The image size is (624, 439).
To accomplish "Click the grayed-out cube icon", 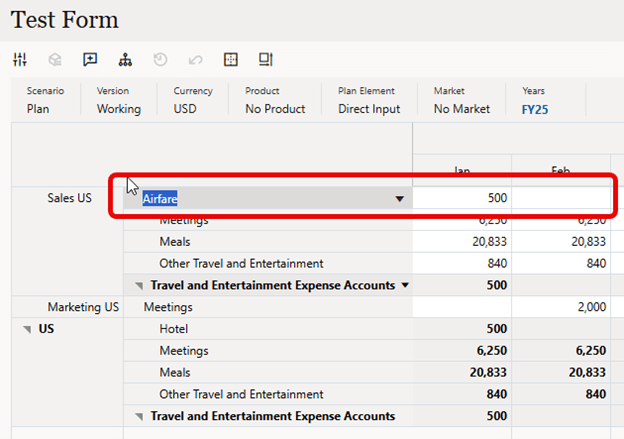I will (55, 59).
